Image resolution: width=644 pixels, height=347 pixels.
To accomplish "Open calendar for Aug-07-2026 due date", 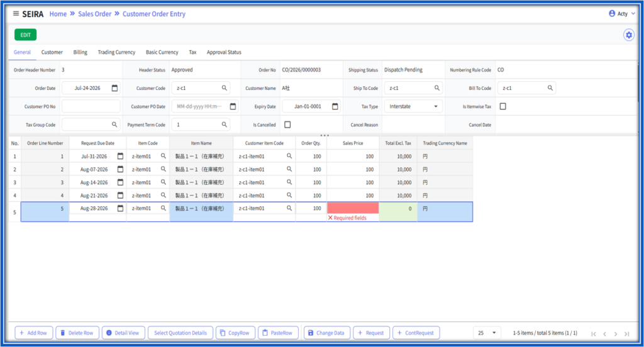I will [120, 169].
